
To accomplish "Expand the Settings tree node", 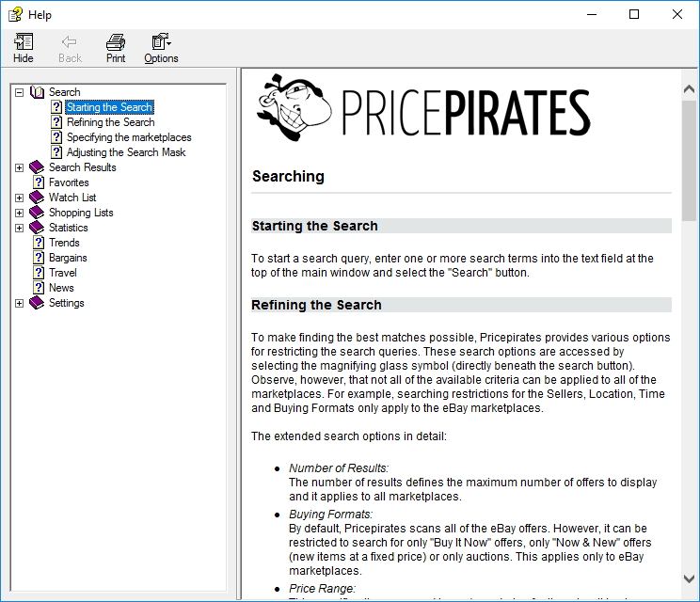I will [x=19, y=304].
